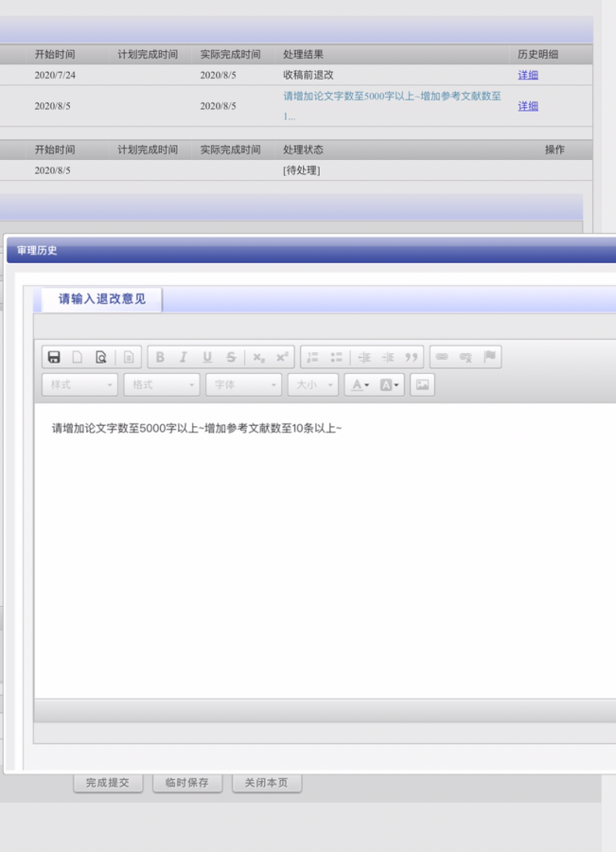Apply Subscript formatting
616x852 pixels.
pos(258,357)
